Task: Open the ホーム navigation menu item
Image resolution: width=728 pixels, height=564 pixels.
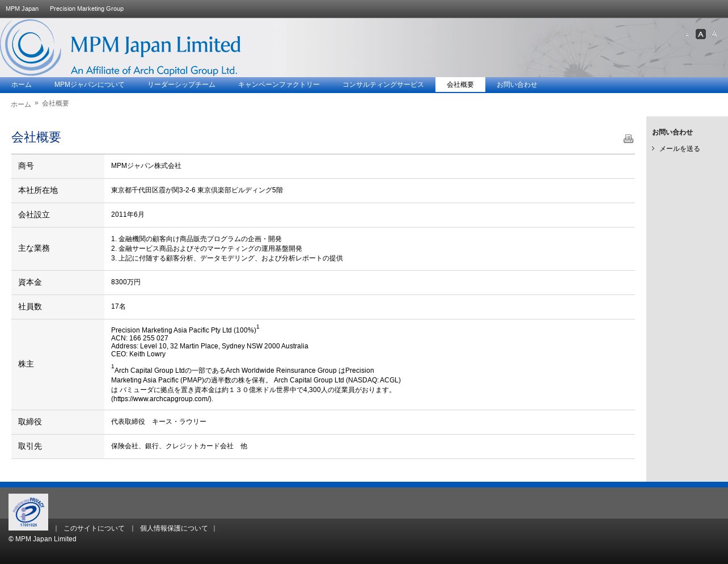Action: click(22, 85)
